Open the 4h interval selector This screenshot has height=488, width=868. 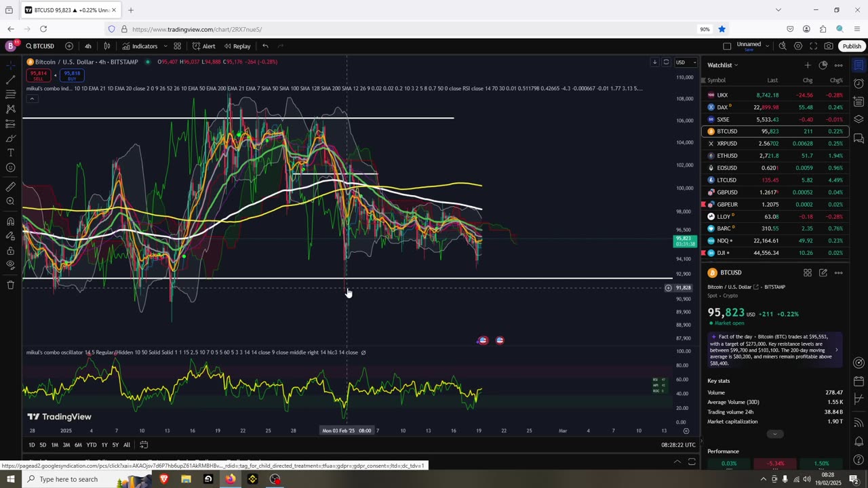(88, 46)
